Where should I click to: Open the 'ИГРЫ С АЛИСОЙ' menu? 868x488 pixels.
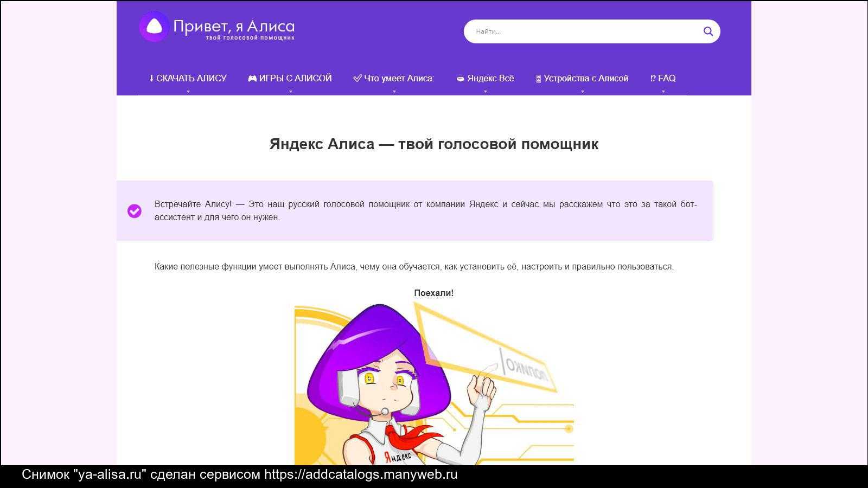290,78
